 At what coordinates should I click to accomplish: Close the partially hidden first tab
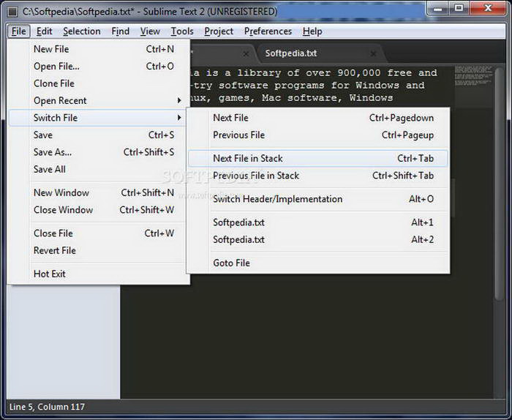(246, 53)
